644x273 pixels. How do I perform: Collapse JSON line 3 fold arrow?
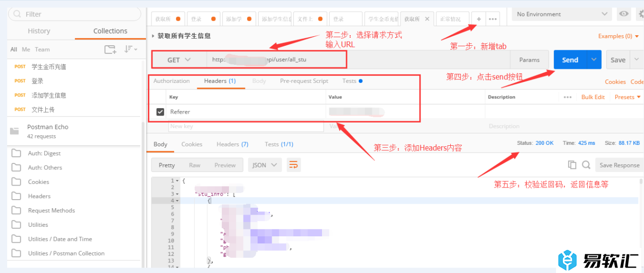(177, 194)
